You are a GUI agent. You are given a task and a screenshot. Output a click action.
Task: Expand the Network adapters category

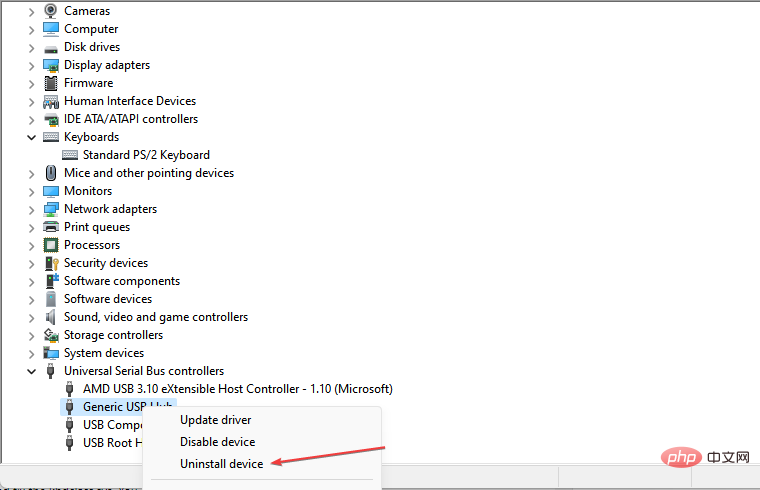coord(32,210)
